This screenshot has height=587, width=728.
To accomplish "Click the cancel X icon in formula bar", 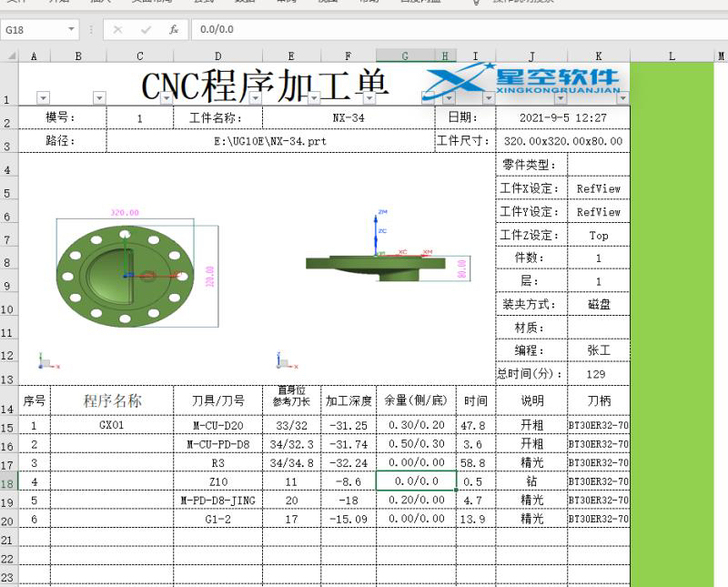I will [118, 30].
